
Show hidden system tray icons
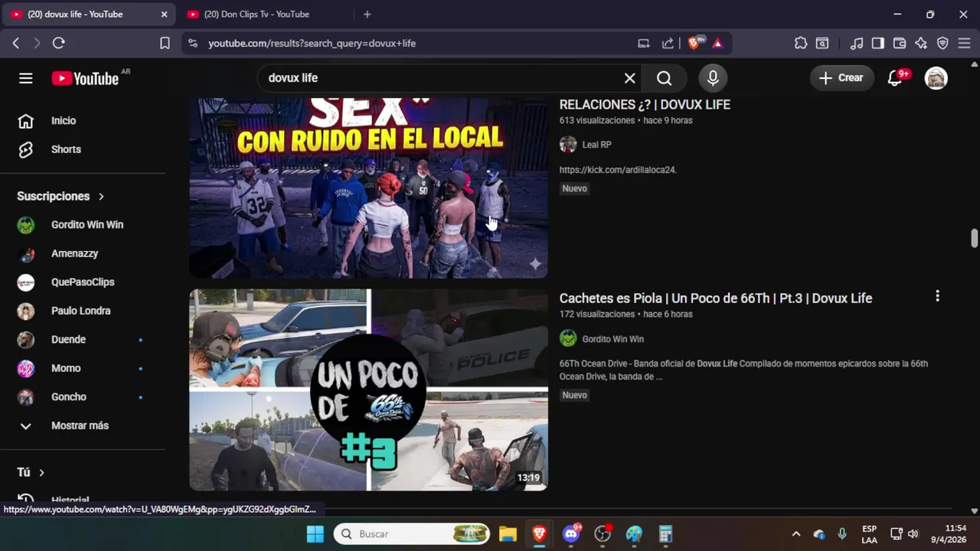796,534
